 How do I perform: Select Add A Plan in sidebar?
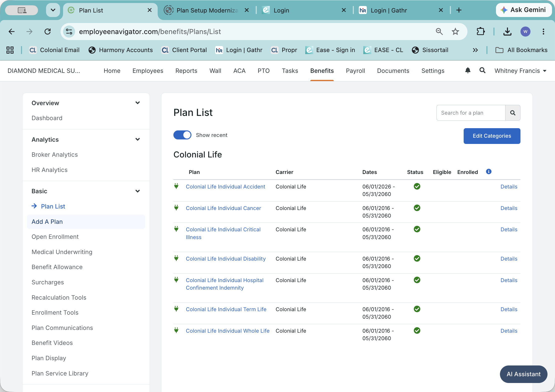click(86, 222)
